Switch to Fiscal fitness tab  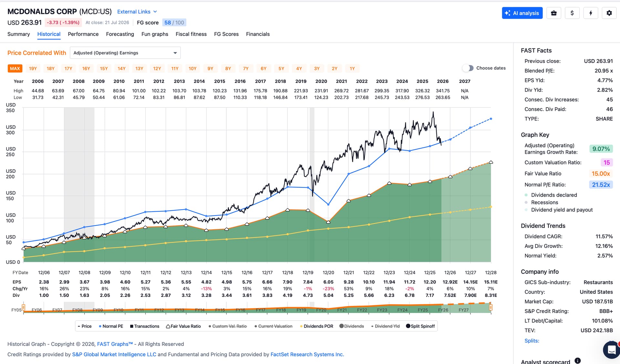(x=191, y=34)
